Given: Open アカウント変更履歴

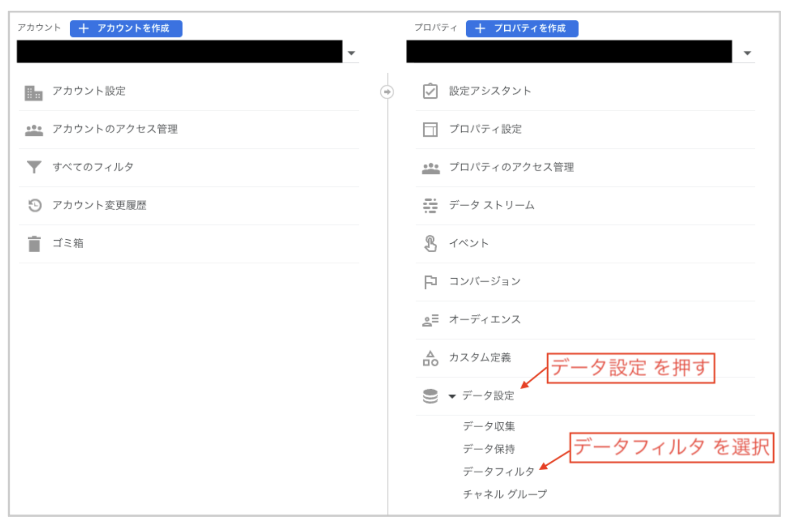Looking at the screenshot, I should tap(99, 205).
